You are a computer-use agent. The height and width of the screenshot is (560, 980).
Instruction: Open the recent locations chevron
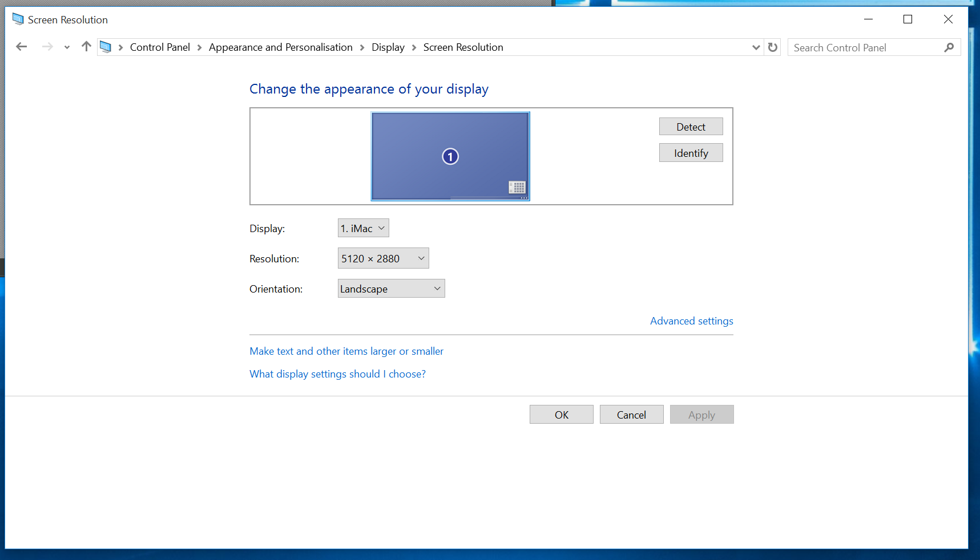coord(67,47)
